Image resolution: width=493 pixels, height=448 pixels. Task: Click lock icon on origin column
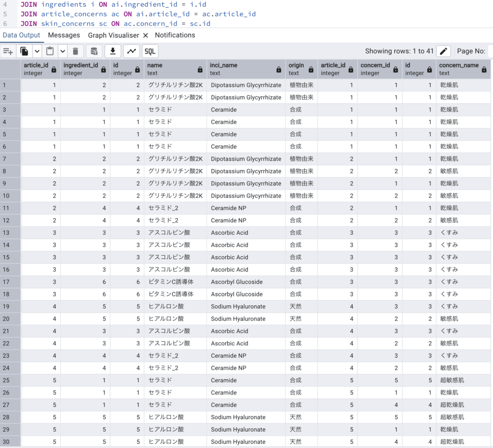click(x=311, y=69)
